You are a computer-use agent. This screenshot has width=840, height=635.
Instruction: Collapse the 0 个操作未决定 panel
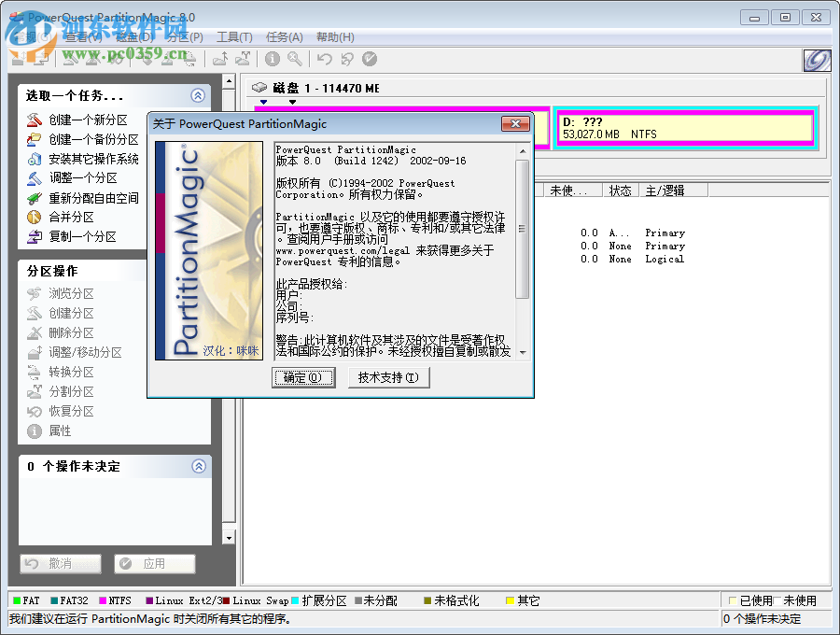pos(197,466)
